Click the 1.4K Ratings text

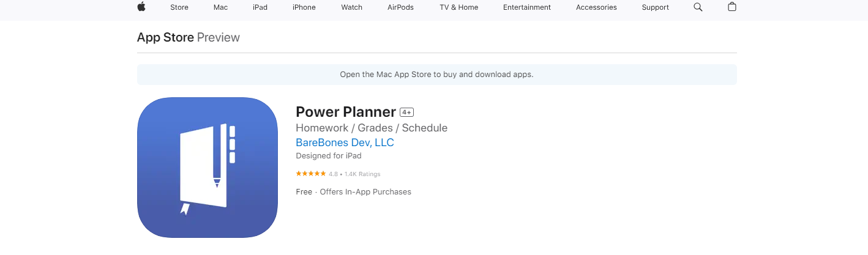click(x=362, y=174)
